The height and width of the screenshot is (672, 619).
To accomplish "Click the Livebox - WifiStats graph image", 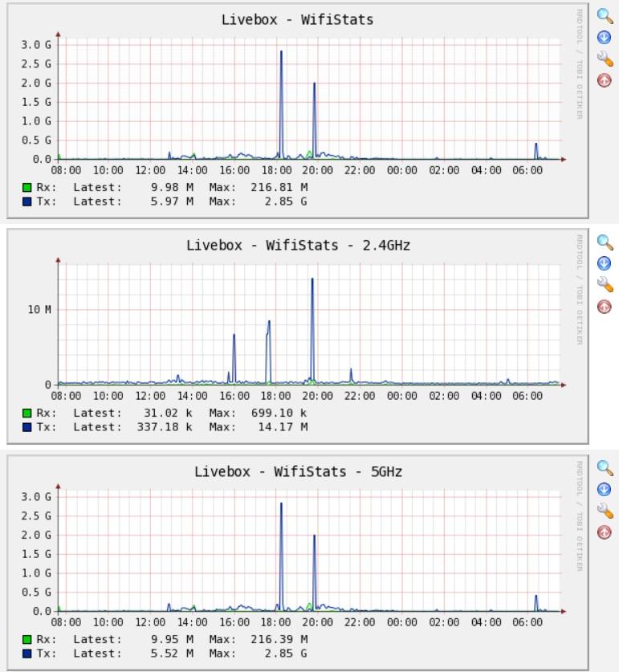I will (x=298, y=111).
